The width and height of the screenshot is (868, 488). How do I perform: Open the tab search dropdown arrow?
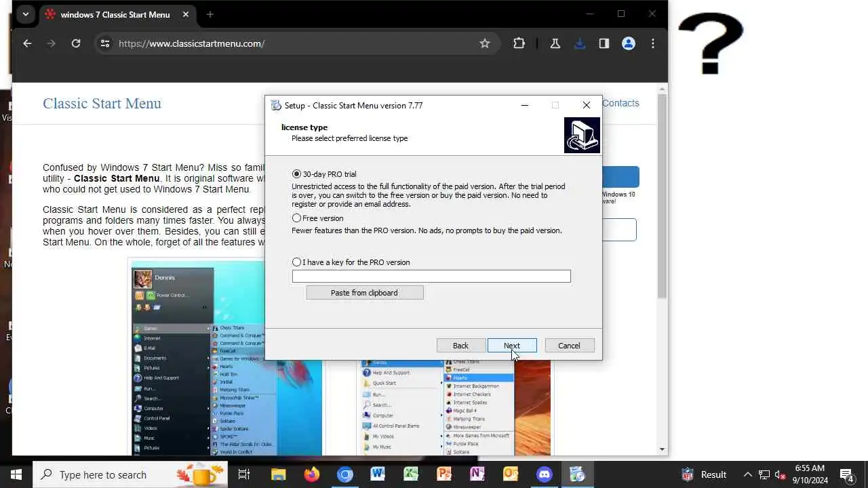(x=25, y=14)
